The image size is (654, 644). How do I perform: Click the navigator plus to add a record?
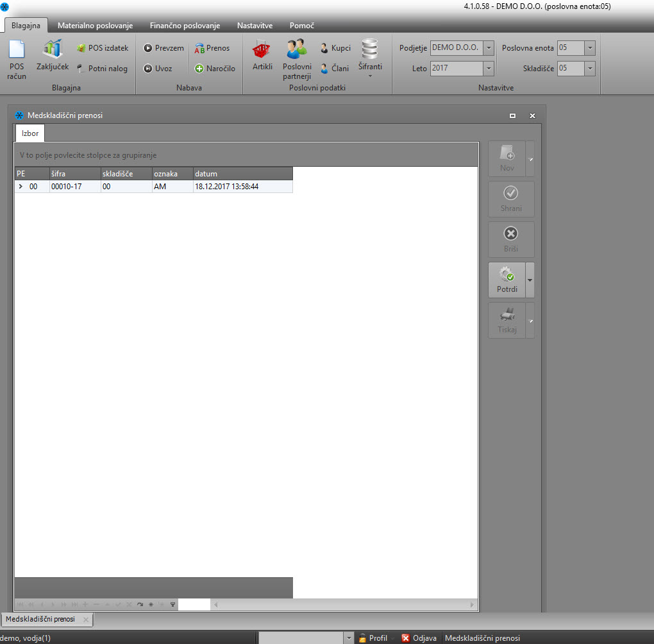[85, 604]
